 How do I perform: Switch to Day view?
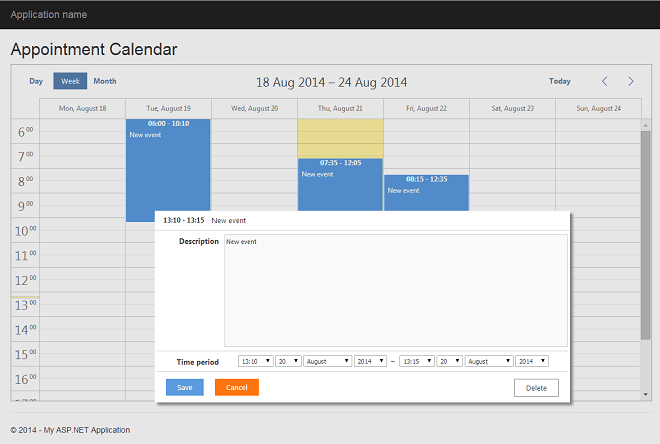coord(36,81)
